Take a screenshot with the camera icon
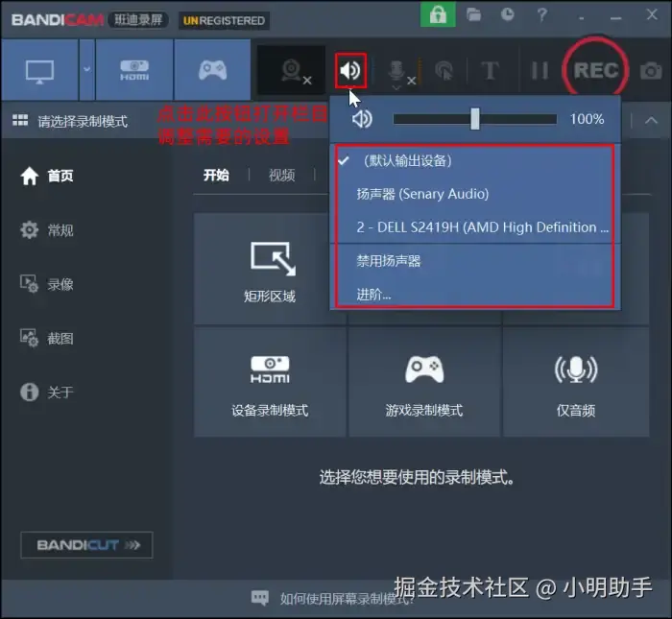672x619 pixels. (x=651, y=71)
